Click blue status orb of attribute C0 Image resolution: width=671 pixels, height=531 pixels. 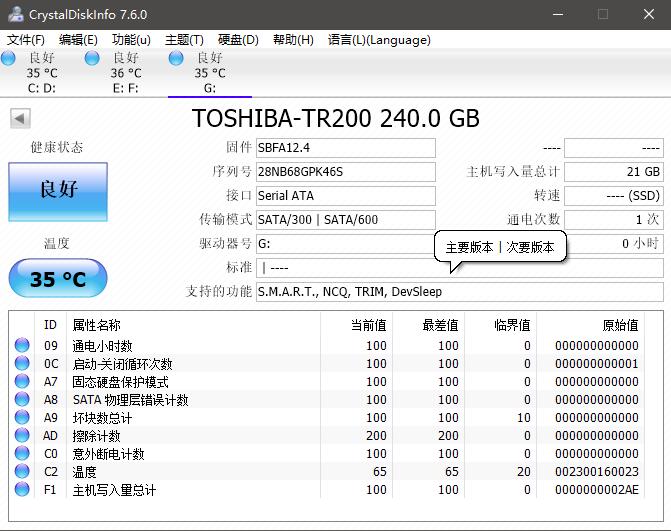coord(22,453)
